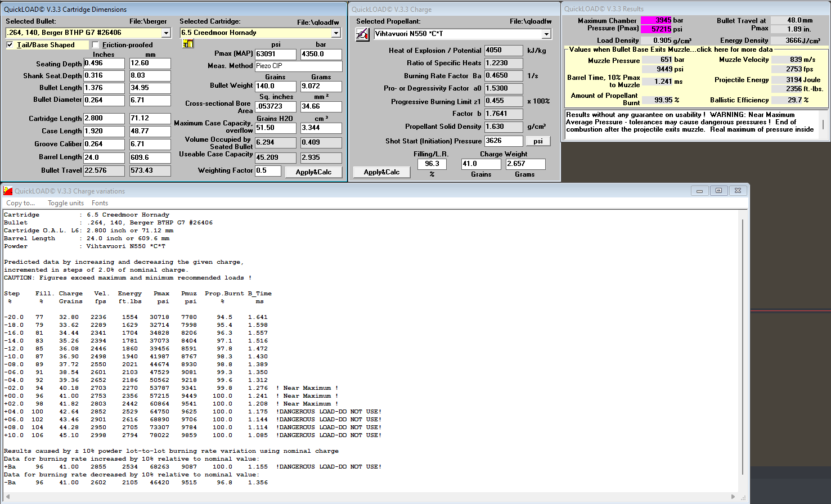Click the Charge Weight grams field
The height and width of the screenshot is (504, 831).
point(525,164)
